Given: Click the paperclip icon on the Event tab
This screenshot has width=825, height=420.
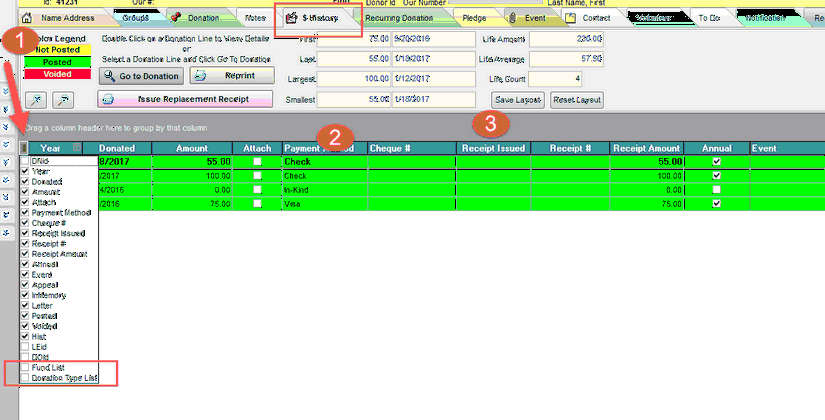Looking at the screenshot, I should coord(513,18).
